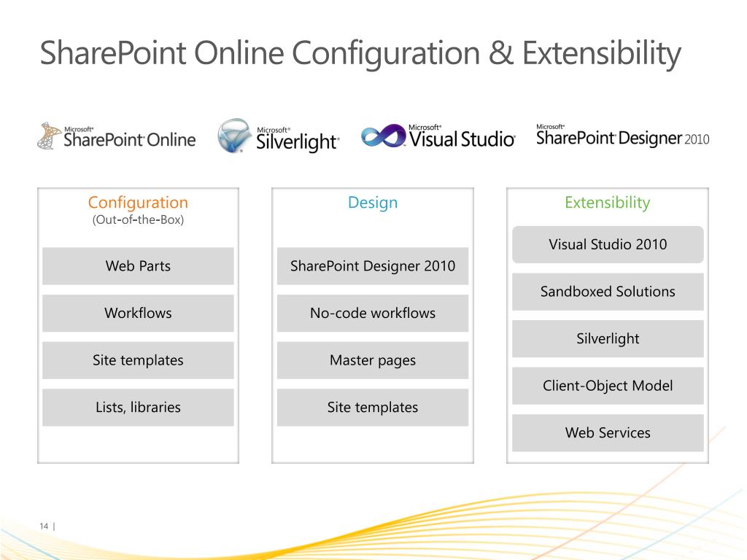Select the Web Services box
The image size is (747, 560).
(x=608, y=433)
